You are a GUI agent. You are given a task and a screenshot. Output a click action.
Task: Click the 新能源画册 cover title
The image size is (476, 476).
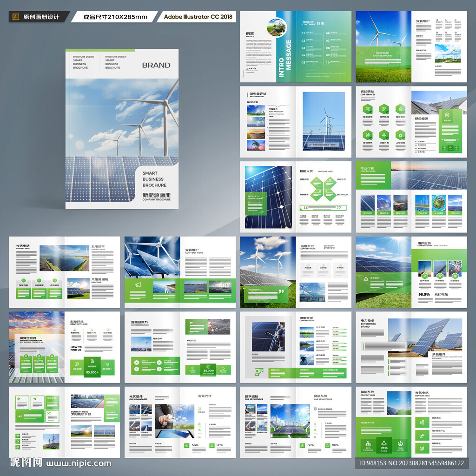pos(157,195)
